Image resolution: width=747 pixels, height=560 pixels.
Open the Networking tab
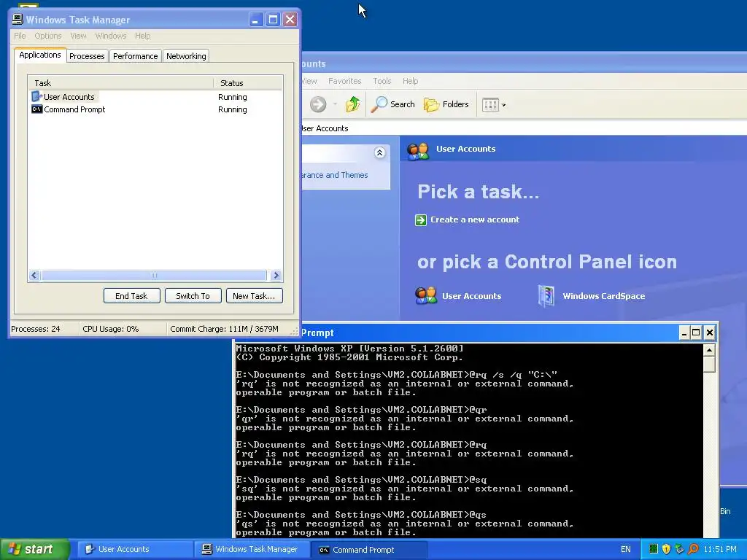186,55
